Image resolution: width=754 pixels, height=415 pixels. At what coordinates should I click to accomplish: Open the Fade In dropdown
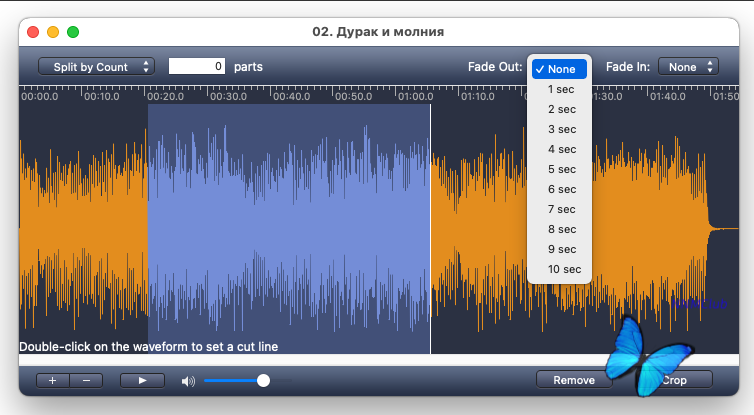pos(688,67)
